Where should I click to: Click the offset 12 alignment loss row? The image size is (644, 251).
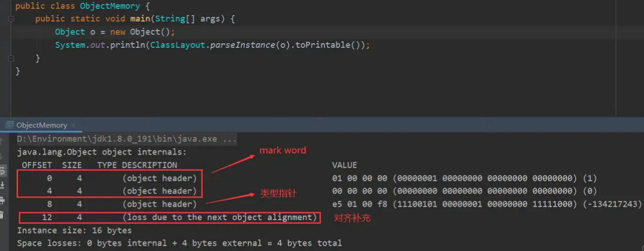170,218
